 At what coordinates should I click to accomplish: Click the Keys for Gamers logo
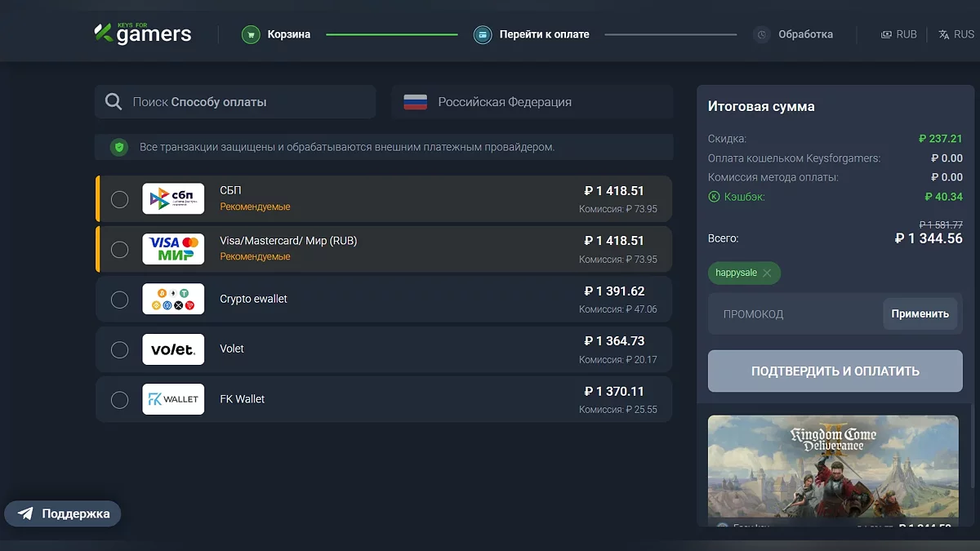pyautogui.click(x=143, y=33)
